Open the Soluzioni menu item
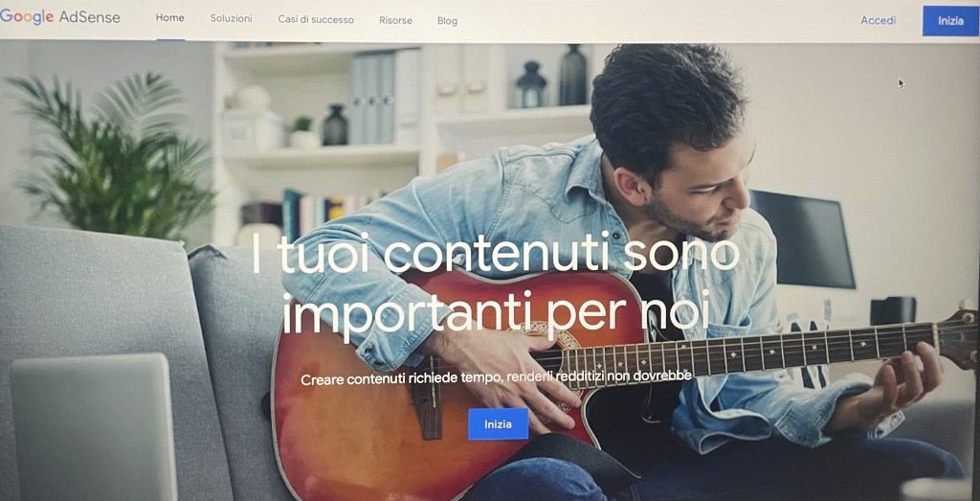 232,19
